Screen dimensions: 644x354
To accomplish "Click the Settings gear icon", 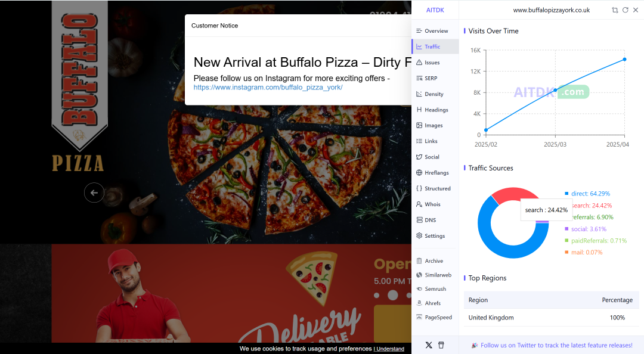I will point(419,236).
